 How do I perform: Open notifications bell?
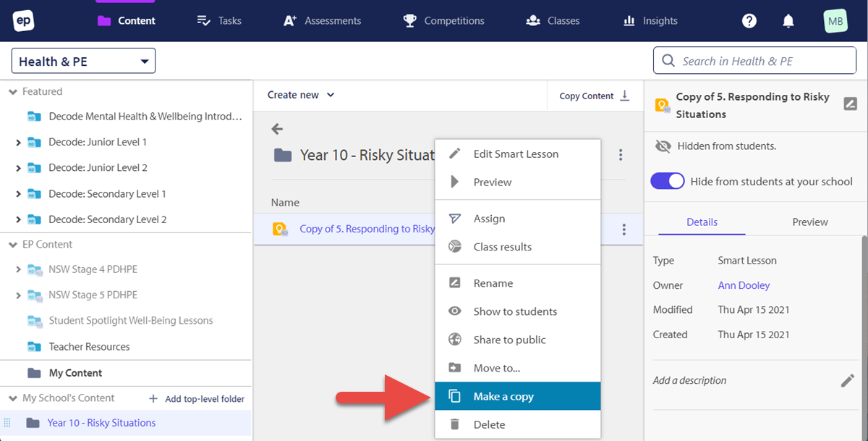click(x=788, y=21)
